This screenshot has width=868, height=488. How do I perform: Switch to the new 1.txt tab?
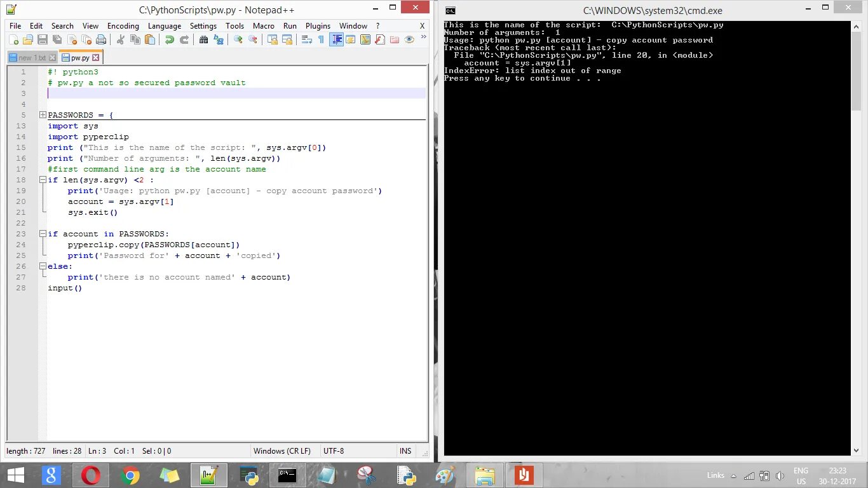[x=32, y=58]
